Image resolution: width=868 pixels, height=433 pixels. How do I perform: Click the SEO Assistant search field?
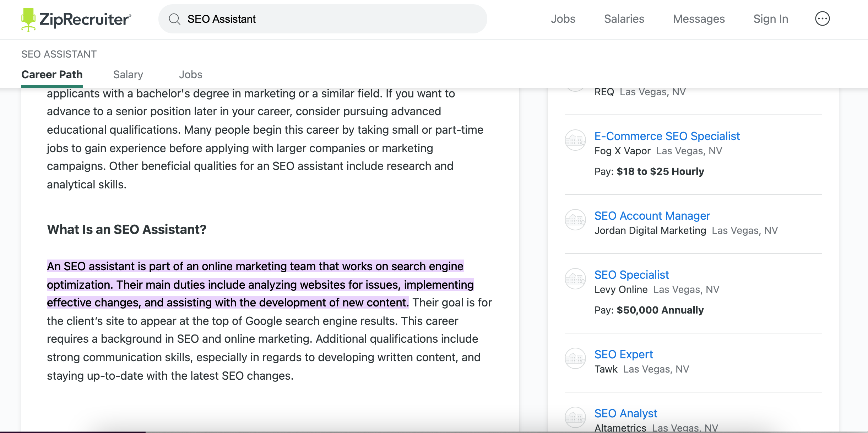[330, 19]
